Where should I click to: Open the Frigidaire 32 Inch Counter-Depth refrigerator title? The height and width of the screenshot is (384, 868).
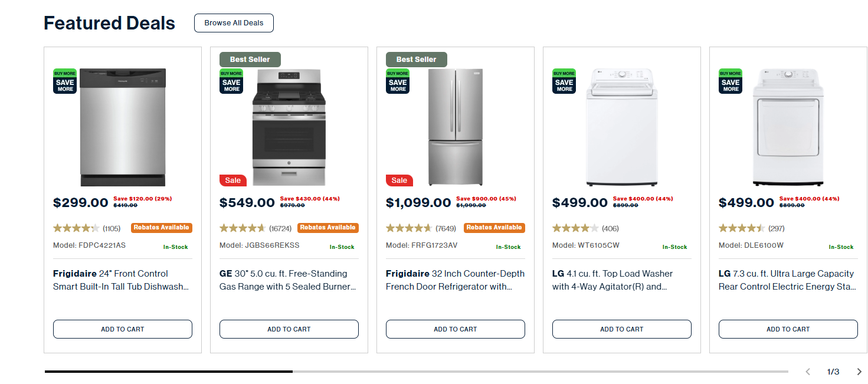click(455, 280)
